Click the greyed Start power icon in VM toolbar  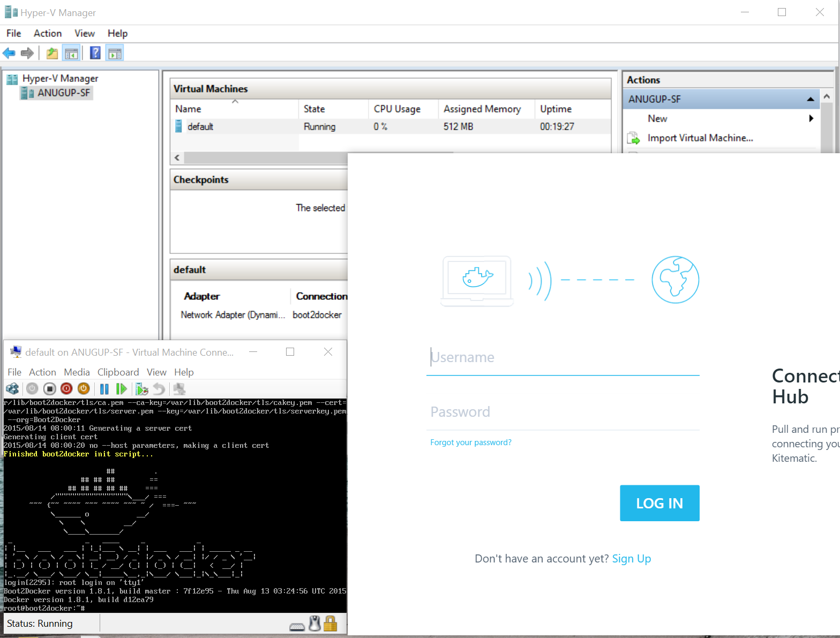tap(32, 389)
